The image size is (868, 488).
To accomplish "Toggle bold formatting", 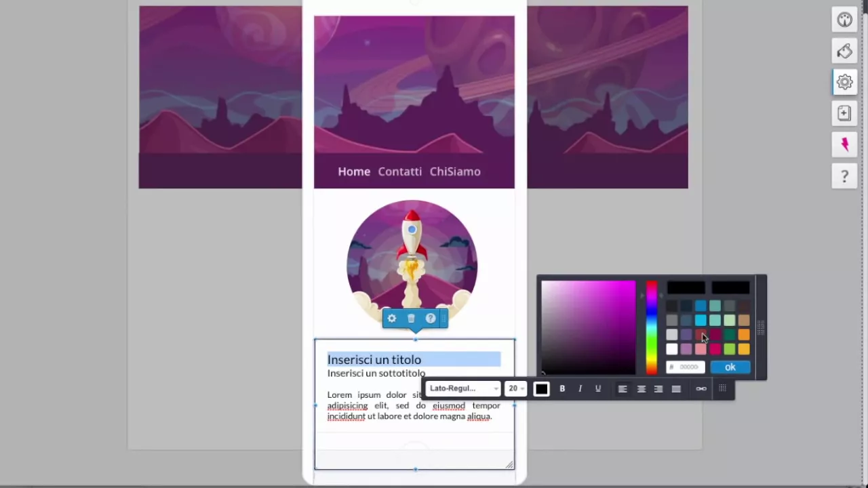I will coord(562,388).
